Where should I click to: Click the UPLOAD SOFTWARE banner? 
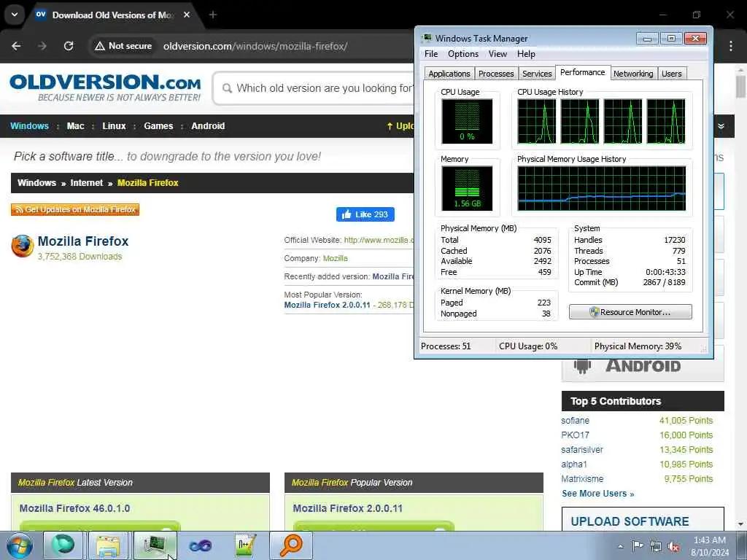(x=643, y=519)
